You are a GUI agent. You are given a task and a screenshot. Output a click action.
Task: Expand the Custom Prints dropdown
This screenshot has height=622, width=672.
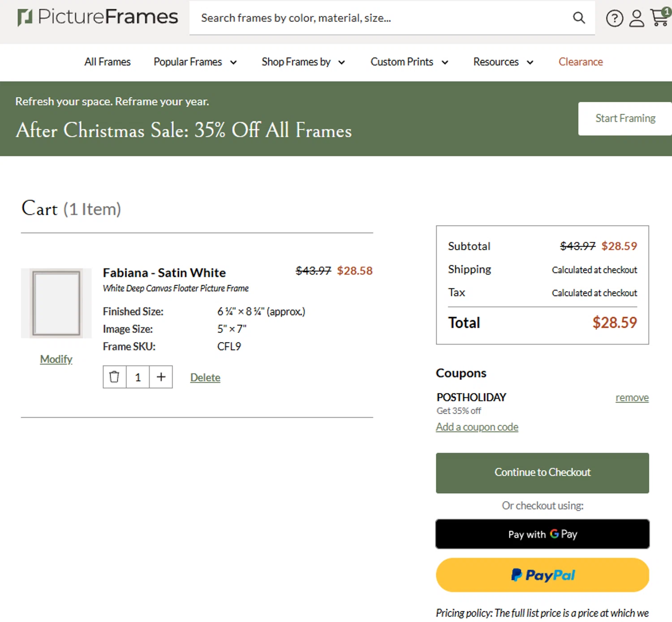409,62
